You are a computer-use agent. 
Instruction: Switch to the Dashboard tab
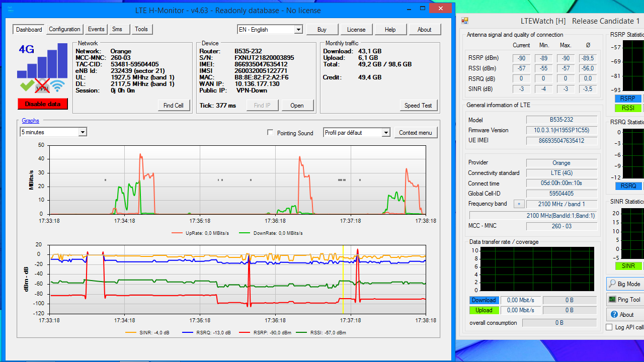[29, 30]
